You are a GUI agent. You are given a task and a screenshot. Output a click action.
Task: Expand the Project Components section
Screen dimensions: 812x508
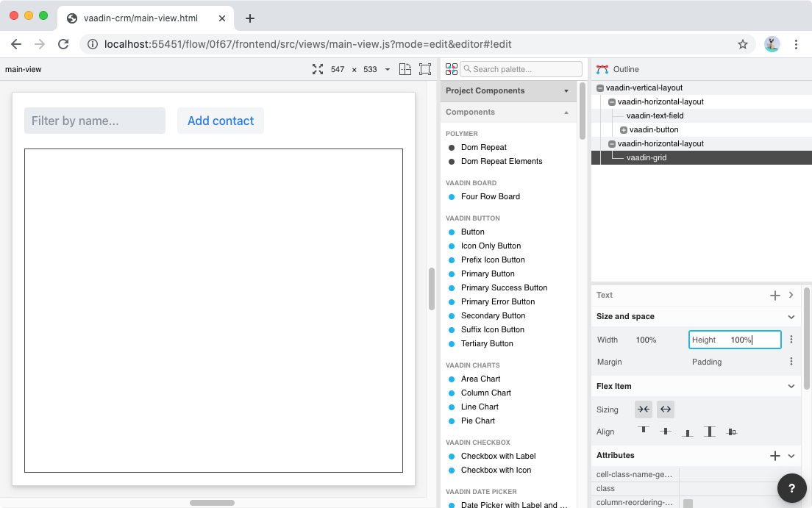click(508, 90)
